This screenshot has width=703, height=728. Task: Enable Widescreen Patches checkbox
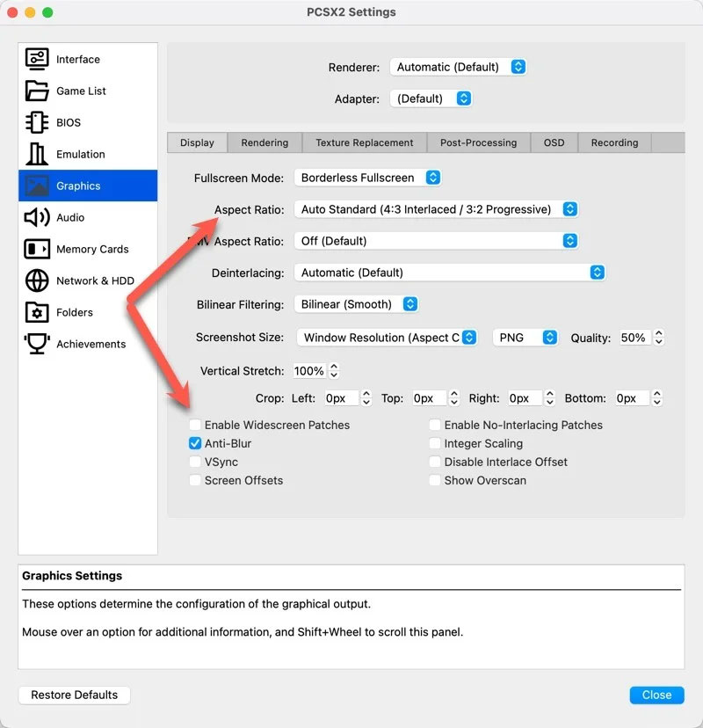click(x=195, y=425)
